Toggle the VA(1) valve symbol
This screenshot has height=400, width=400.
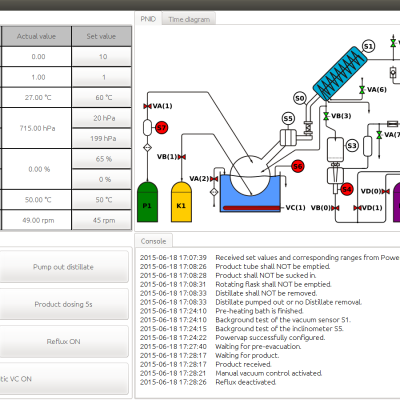[147, 106]
